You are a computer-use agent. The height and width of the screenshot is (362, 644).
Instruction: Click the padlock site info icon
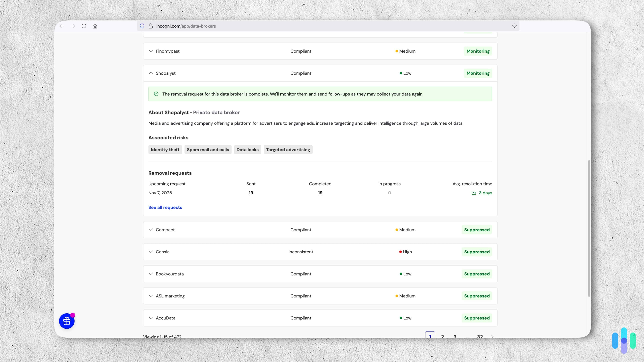click(x=151, y=26)
